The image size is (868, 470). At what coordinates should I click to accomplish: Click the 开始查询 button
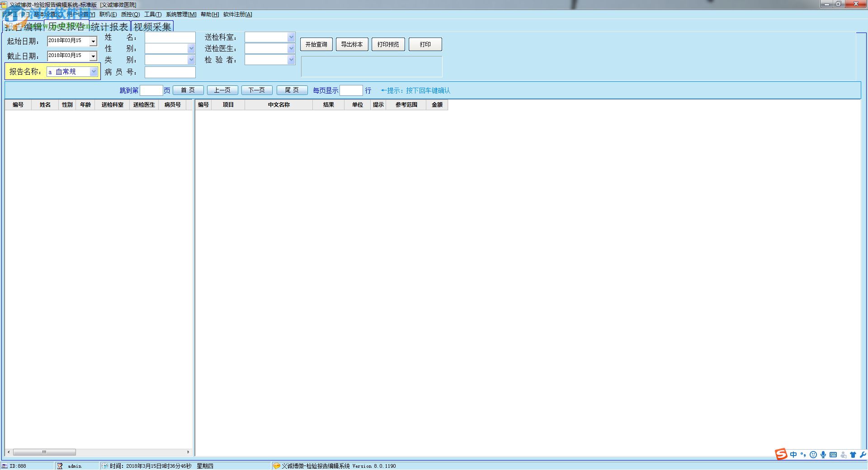[x=316, y=44]
